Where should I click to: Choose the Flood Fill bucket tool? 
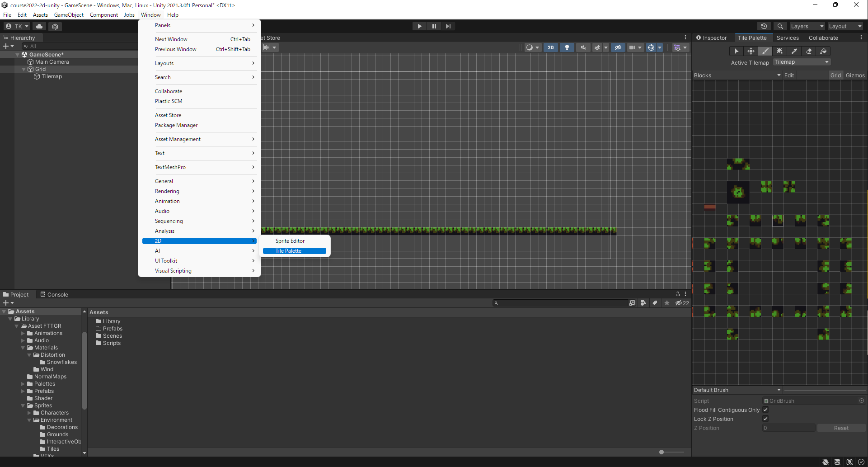823,51
